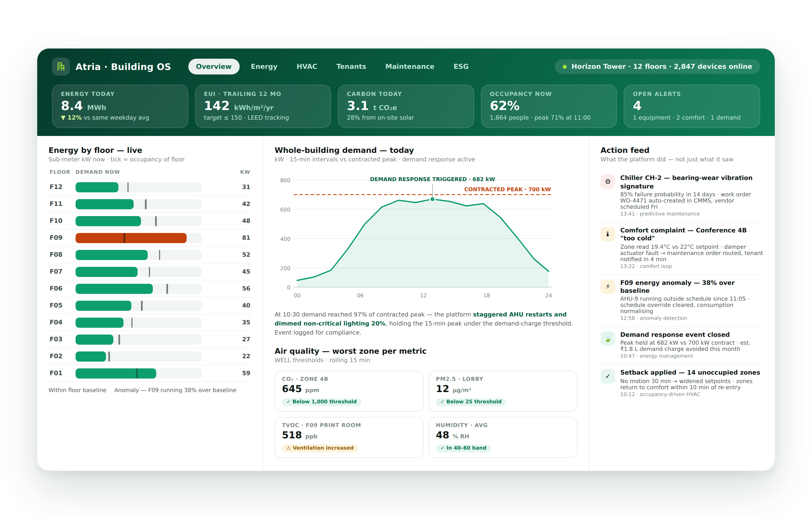Click the Chiller CH-2 gear icon
Screen dimensions: 812x519
click(x=608, y=182)
